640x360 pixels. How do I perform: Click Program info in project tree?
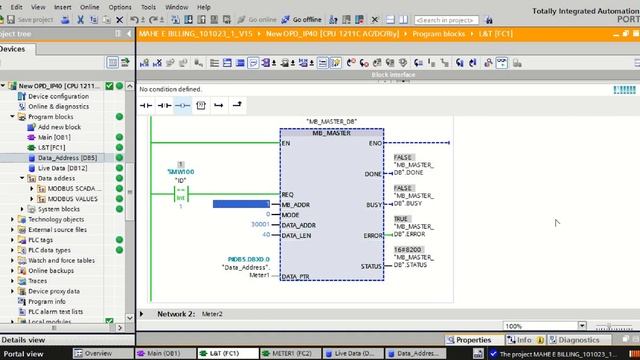pos(47,302)
